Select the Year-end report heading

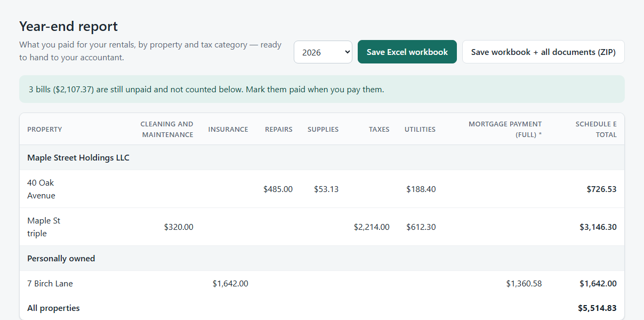[68, 26]
